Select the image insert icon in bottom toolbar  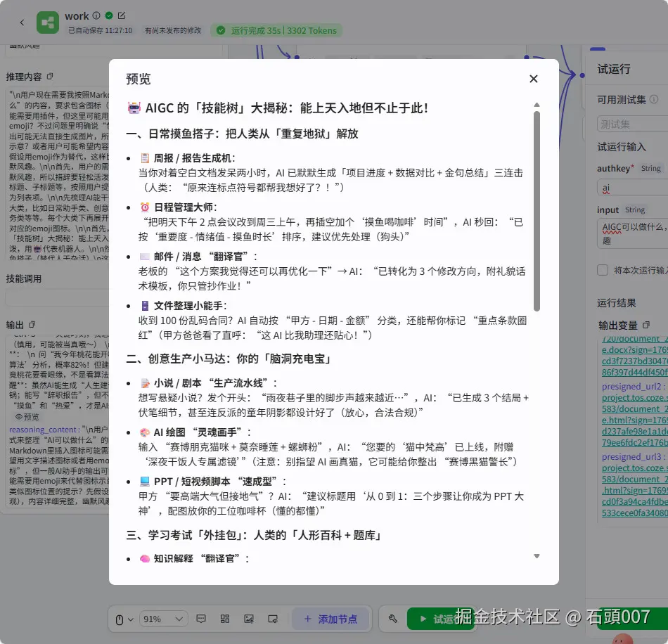coord(250,619)
